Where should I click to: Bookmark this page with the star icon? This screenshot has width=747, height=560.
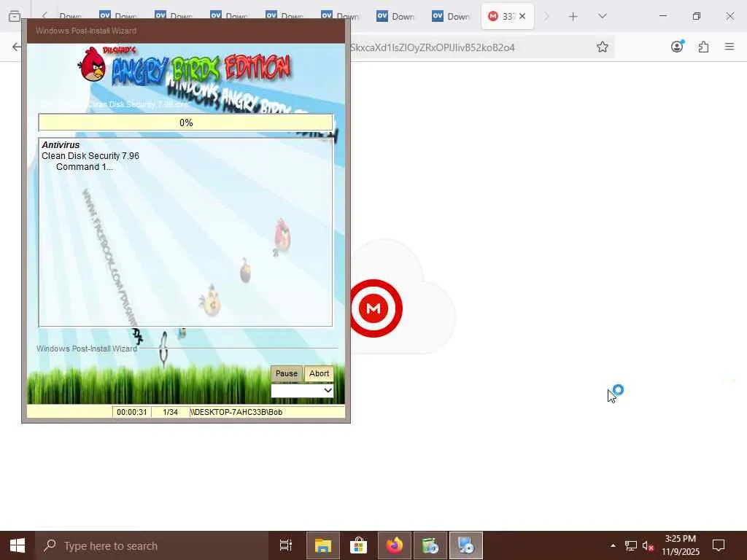pos(602,47)
